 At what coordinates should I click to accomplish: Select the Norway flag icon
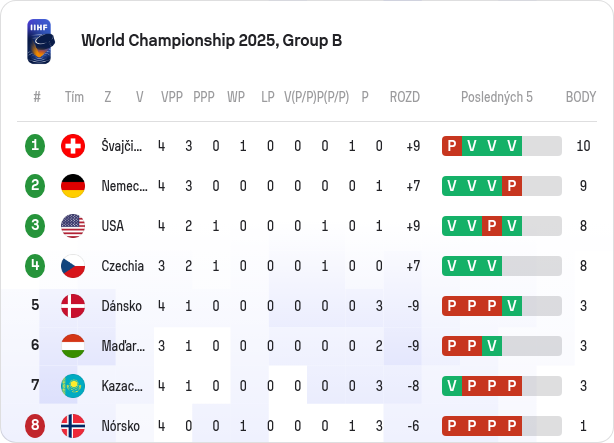pos(73,426)
